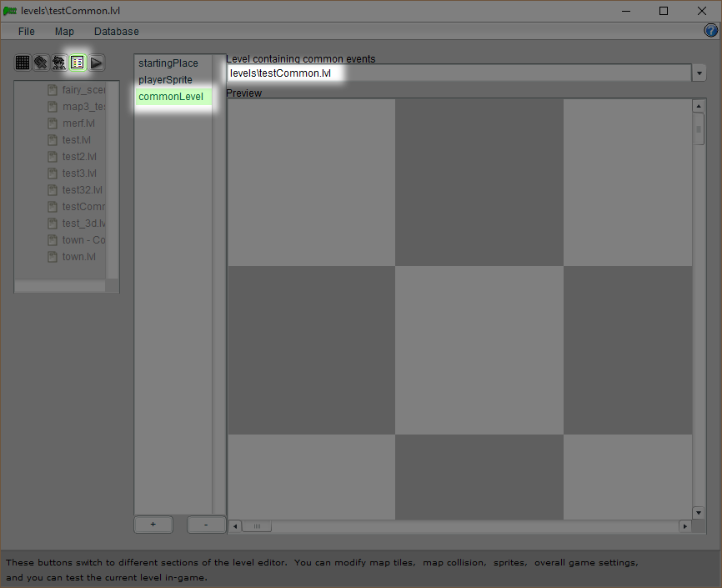The image size is (722, 588).
Task: Click the file icon beside test2.lvl
Action: click(x=53, y=157)
